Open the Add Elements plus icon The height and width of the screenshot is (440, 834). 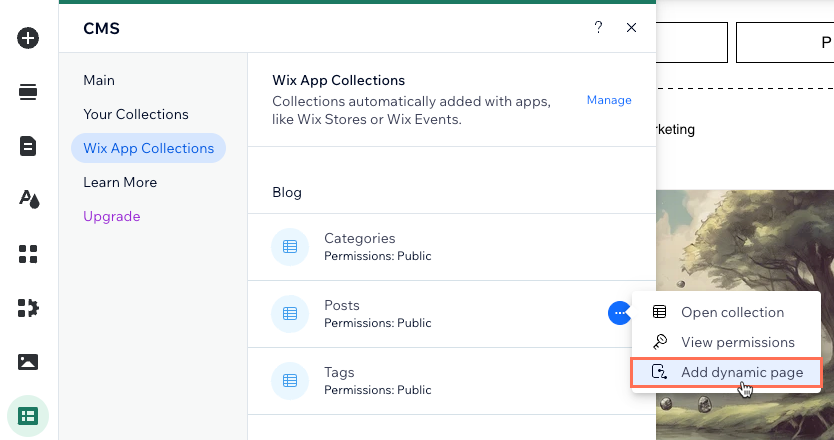tap(28, 38)
